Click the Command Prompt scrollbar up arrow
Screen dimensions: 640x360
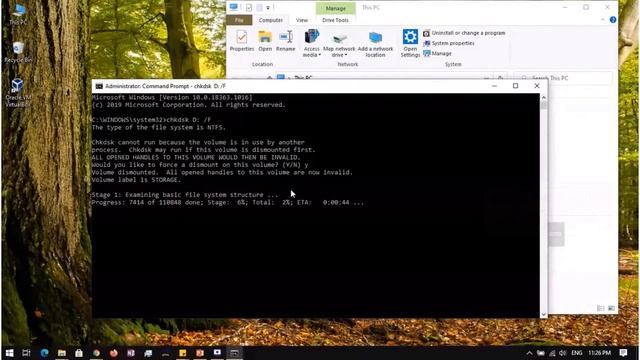tap(543, 97)
